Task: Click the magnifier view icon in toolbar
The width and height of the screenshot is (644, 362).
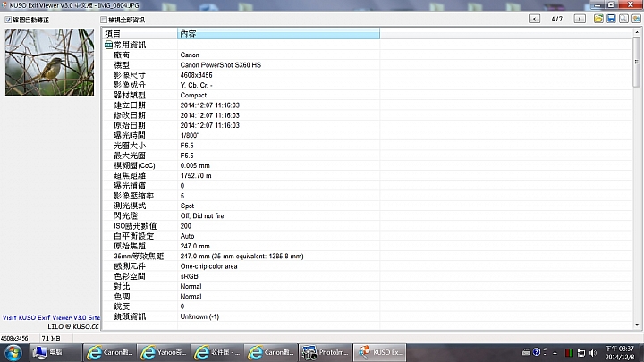Action: pos(623,19)
